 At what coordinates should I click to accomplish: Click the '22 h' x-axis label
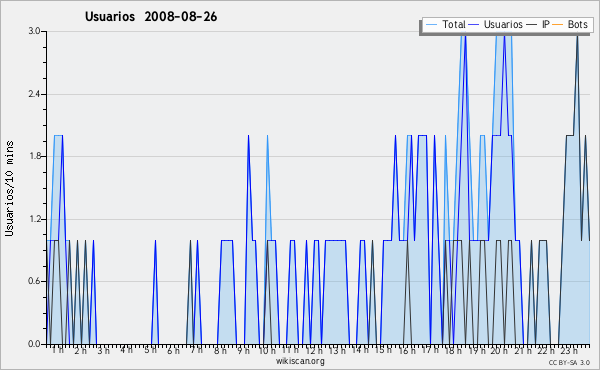(x=546, y=350)
